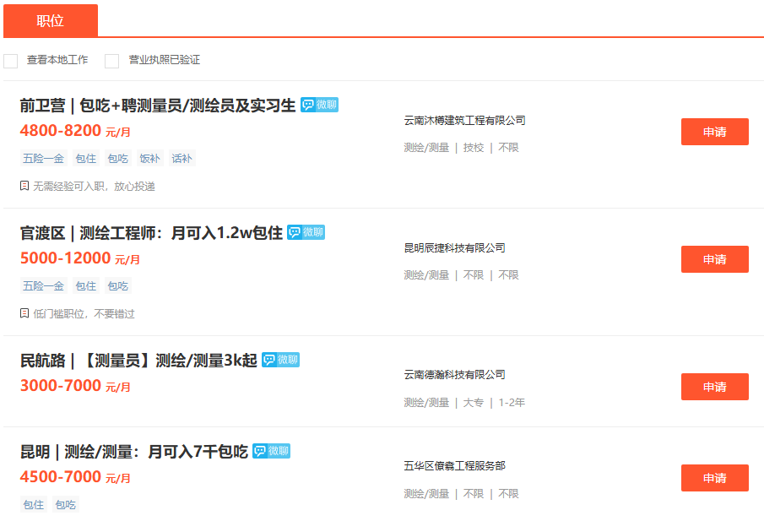Screen dimensions: 764x532
Task: Open 微聊 chat icon for 昆明 job
Action: tap(271, 451)
